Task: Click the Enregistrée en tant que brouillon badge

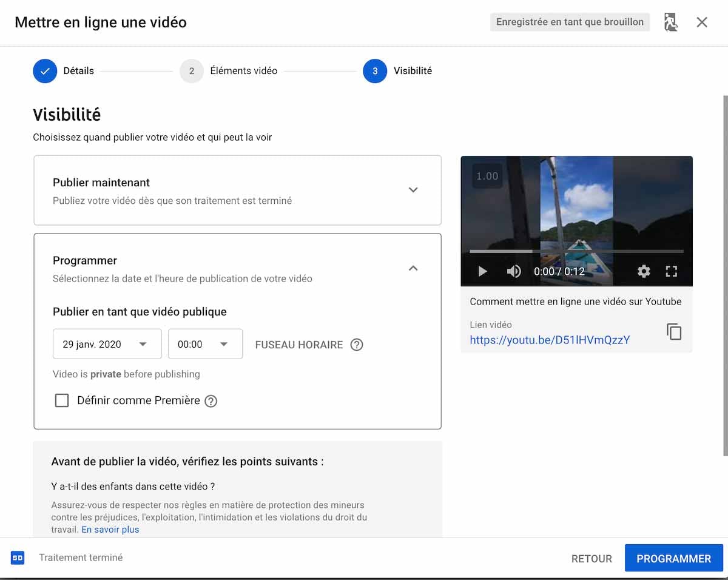Action: 570,22
